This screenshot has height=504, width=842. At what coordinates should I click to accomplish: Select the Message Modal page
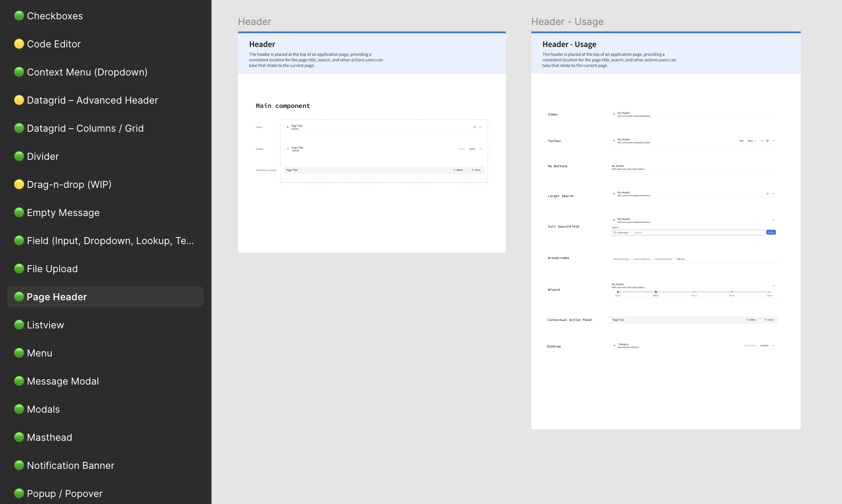click(x=105, y=381)
